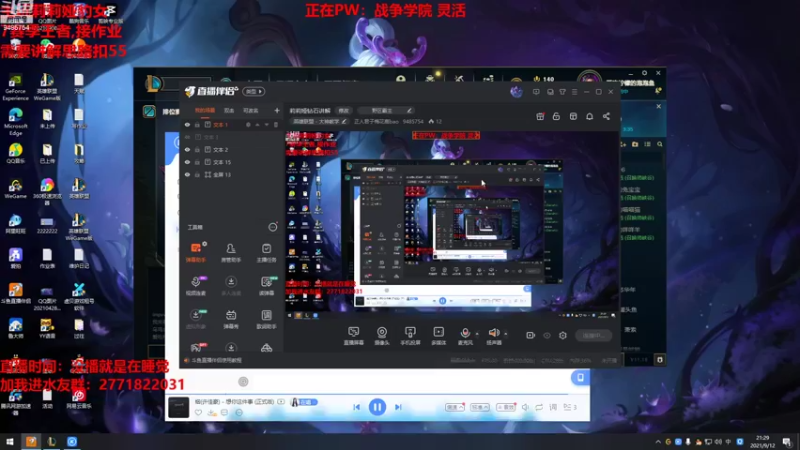
Task: Toggle lock on 文本 1 source
Action: 197,124
